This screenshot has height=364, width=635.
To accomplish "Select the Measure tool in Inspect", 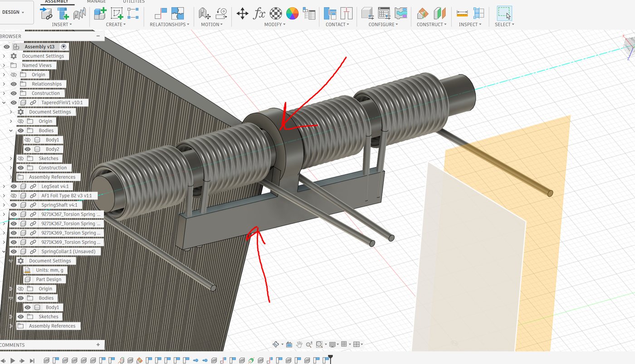I will tap(462, 13).
